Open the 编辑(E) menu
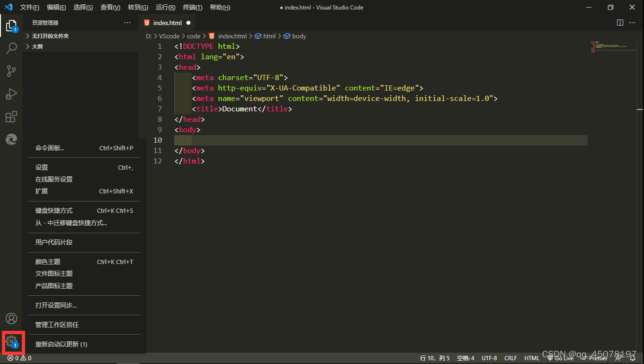This screenshot has height=364, width=644. pyautogui.click(x=57, y=7)
